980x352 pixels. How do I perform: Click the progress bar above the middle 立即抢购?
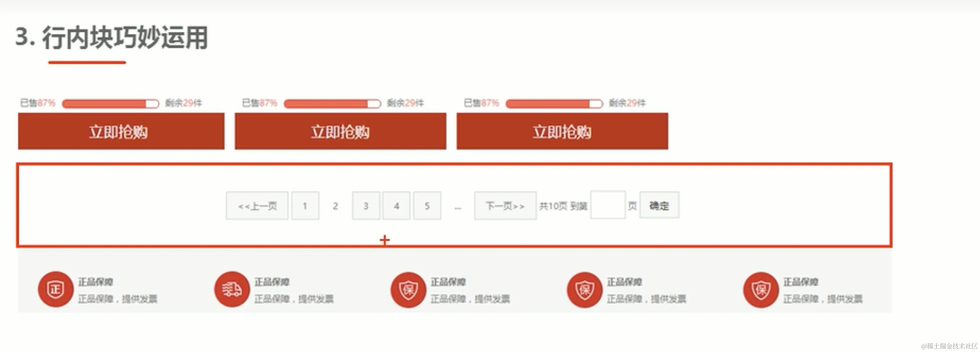332,104
